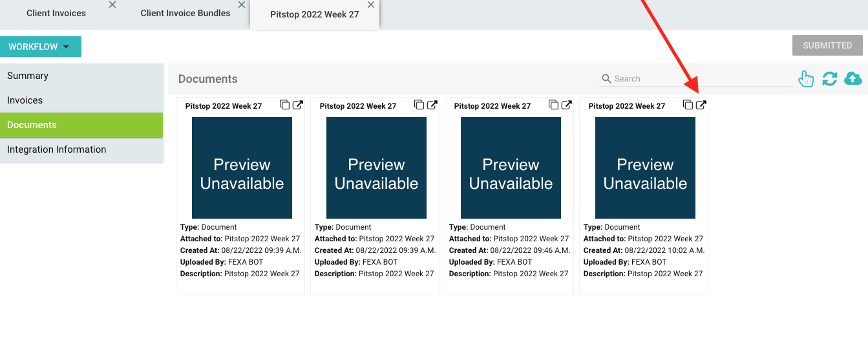Screen dimensions: 868x361
Task: Close the Pitstop 2022 Week 27 tab
Action: (371, 5)
